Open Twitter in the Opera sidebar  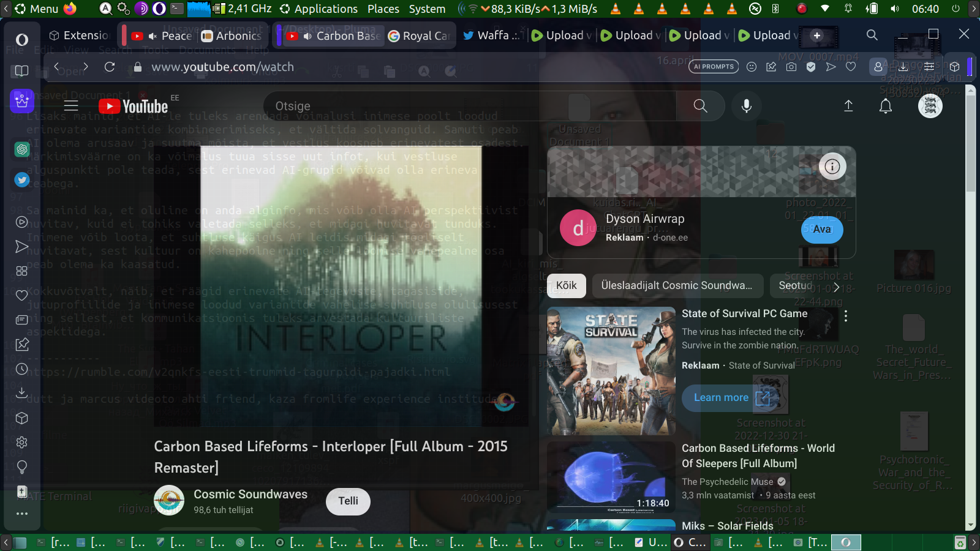(22, 179)
